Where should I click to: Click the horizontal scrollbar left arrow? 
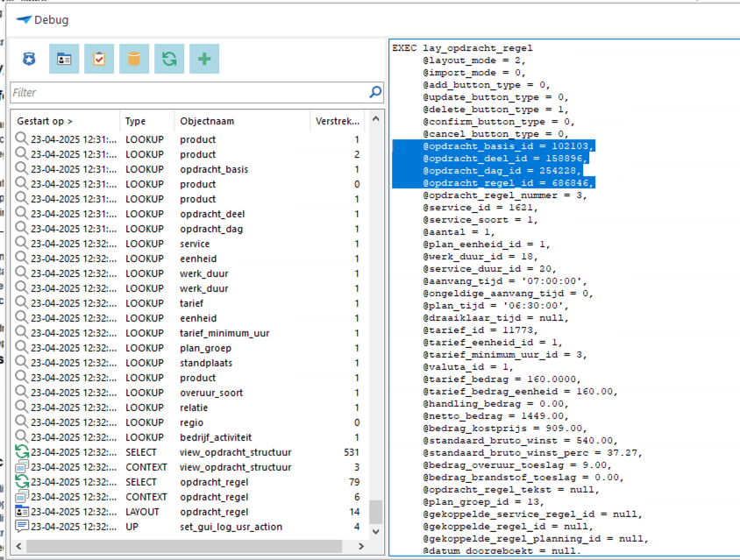tap(19, 546)
